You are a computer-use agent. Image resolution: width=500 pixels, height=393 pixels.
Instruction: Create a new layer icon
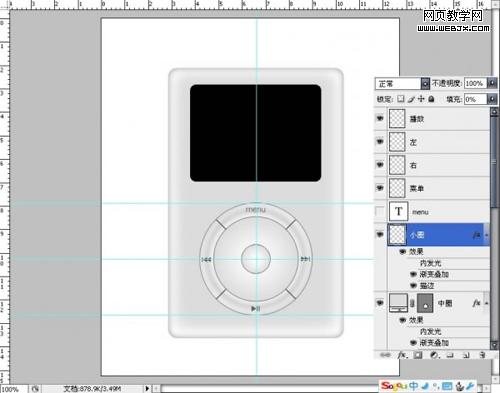coord(466,355)
